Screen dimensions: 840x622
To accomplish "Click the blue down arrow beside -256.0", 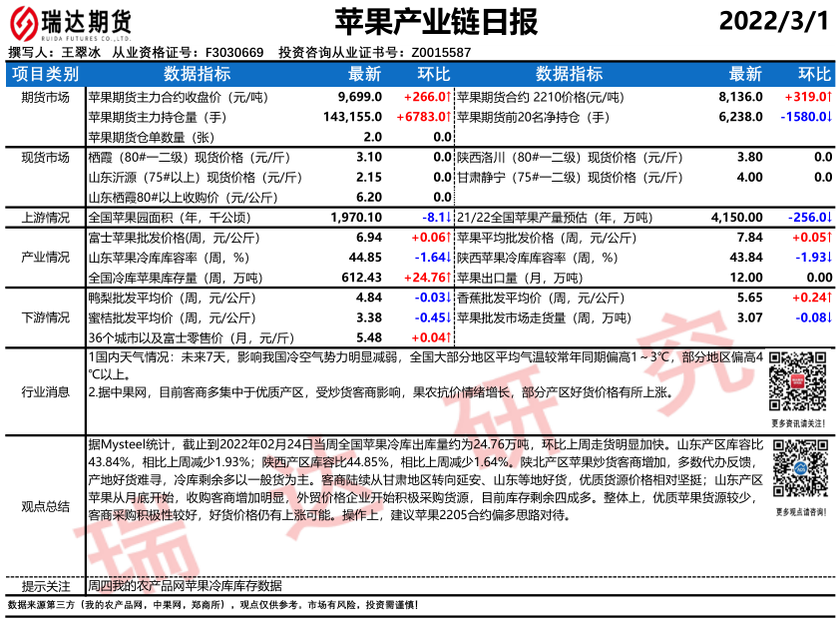I will (x=831, y=217).
